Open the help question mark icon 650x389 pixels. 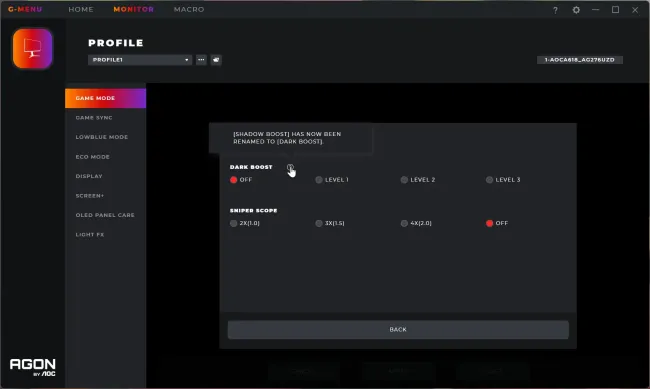click(x=555, y=10)
